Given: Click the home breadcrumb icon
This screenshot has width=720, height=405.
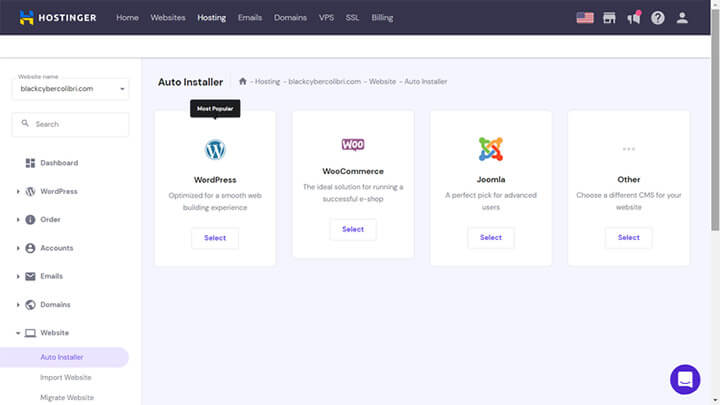Looking at the screenshot, I should tap(242, 81).
